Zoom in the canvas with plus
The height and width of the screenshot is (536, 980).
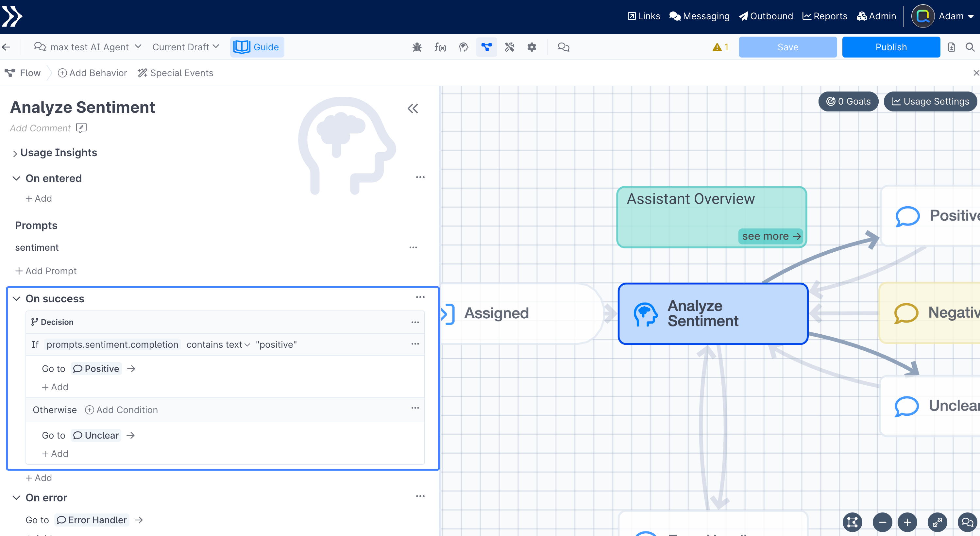pyautogui.click(x=907, y=522)
